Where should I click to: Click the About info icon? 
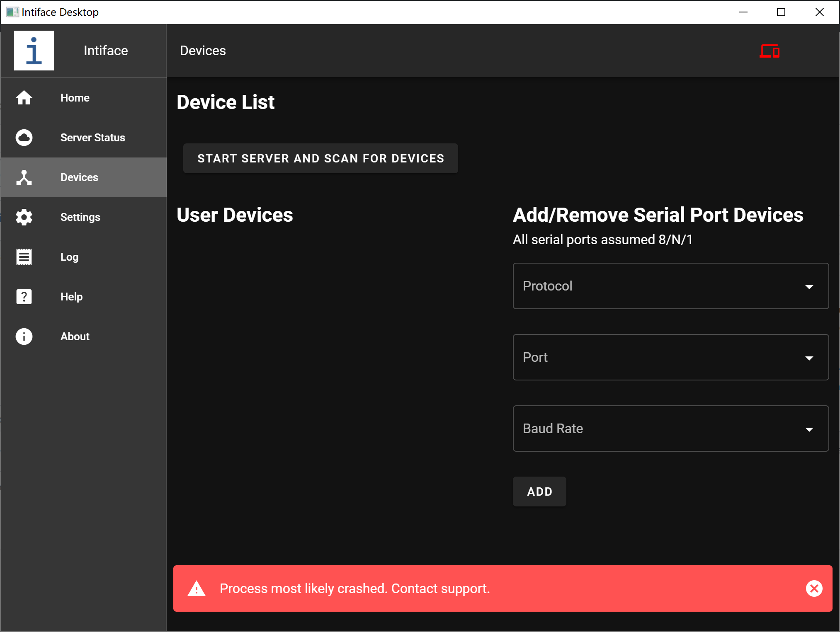24,336
